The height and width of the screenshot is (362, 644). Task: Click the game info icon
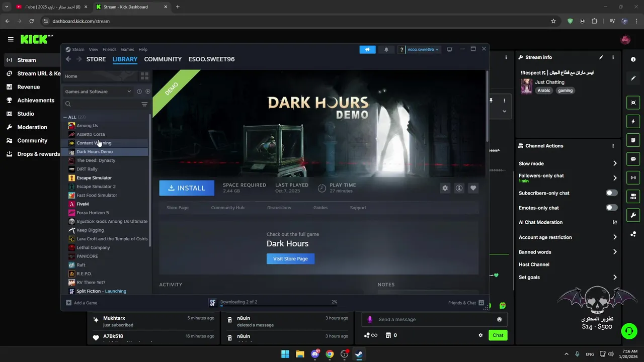click(459, 188)
